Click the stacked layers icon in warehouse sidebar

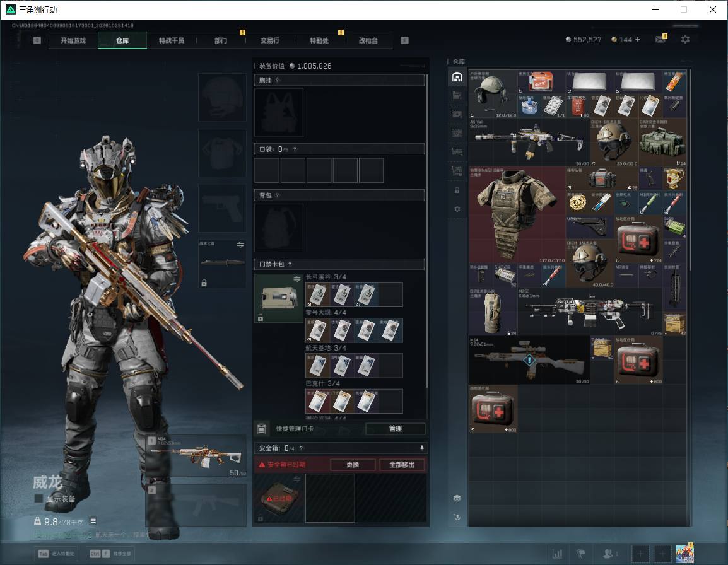pyautogui.click(x=457, y=498)
